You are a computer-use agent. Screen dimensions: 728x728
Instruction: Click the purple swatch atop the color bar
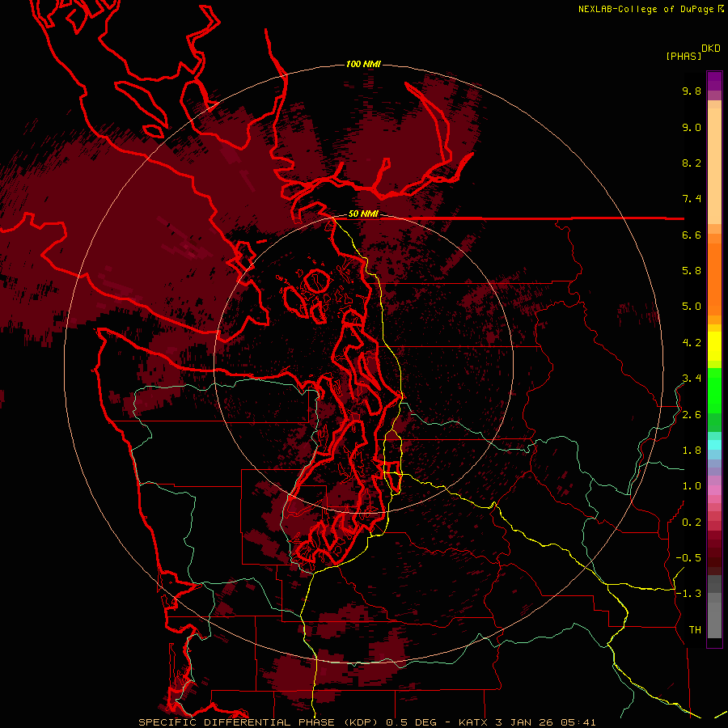(714, 81)
